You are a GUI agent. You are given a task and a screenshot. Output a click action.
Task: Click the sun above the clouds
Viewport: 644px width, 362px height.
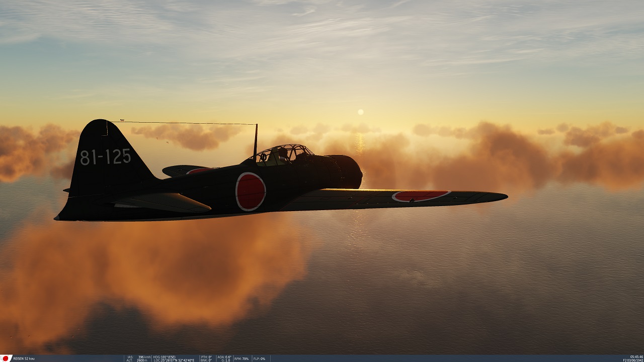[x=360, y=112]
